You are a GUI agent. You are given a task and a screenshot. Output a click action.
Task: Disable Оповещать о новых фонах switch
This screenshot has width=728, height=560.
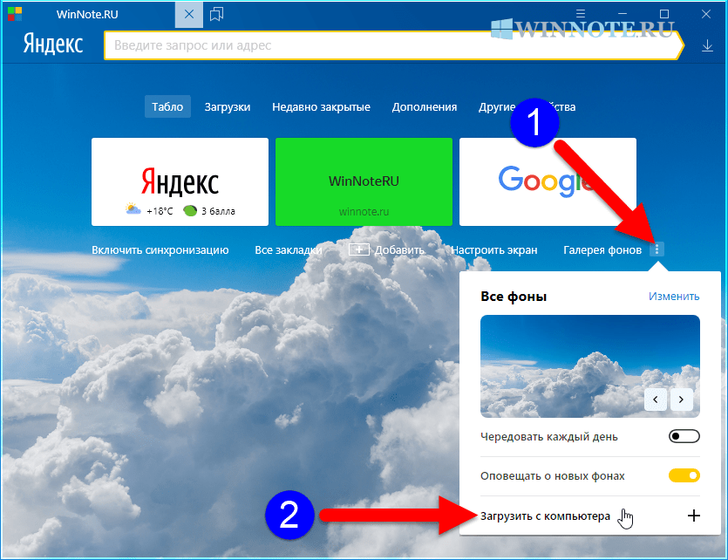coord(684,476)
